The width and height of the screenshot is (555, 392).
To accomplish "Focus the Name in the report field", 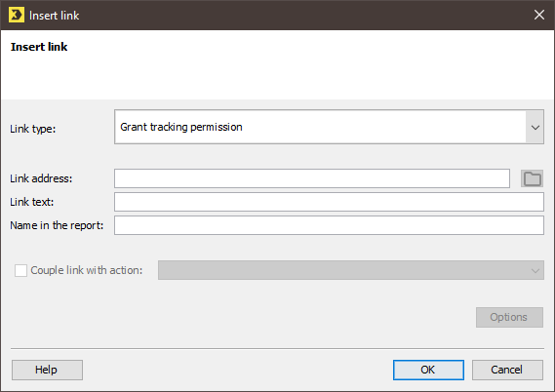I will 329,225.
